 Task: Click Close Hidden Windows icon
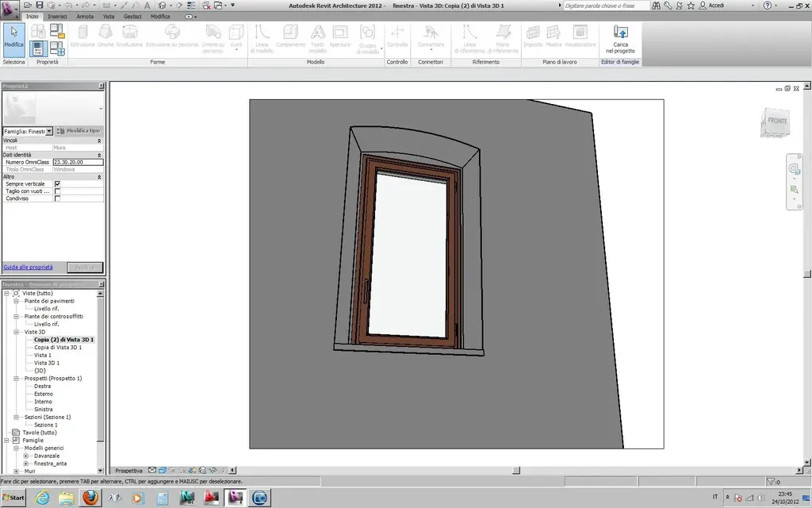pos(206,6)
